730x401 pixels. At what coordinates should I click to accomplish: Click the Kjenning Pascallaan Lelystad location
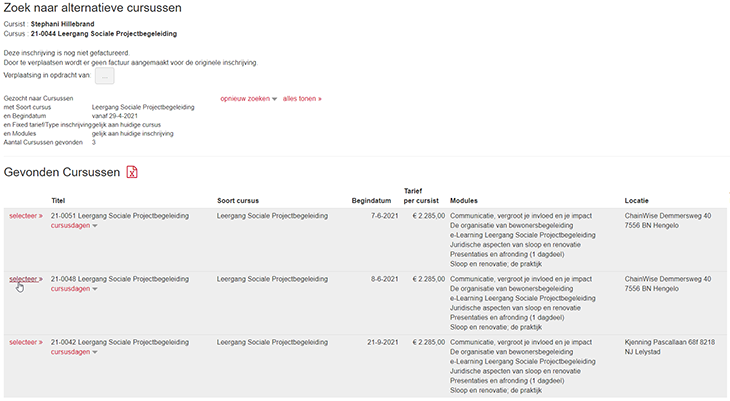tap(668, 347)
